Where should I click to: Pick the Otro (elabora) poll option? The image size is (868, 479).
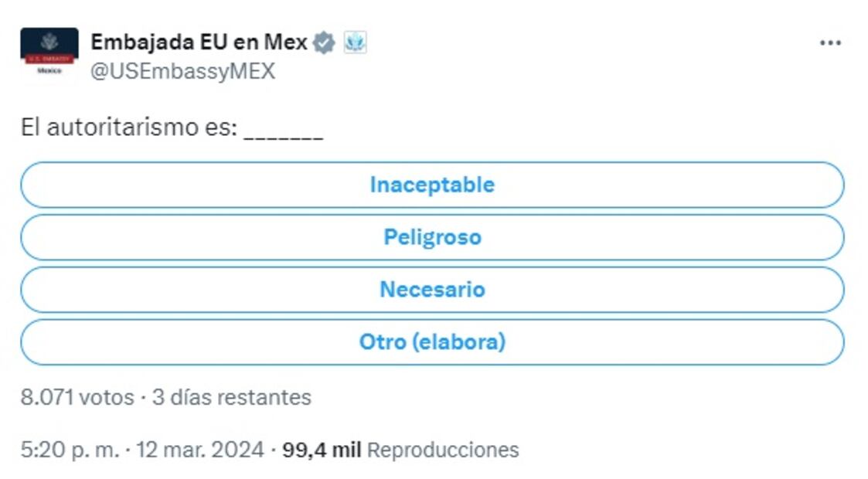click(431, 341)
